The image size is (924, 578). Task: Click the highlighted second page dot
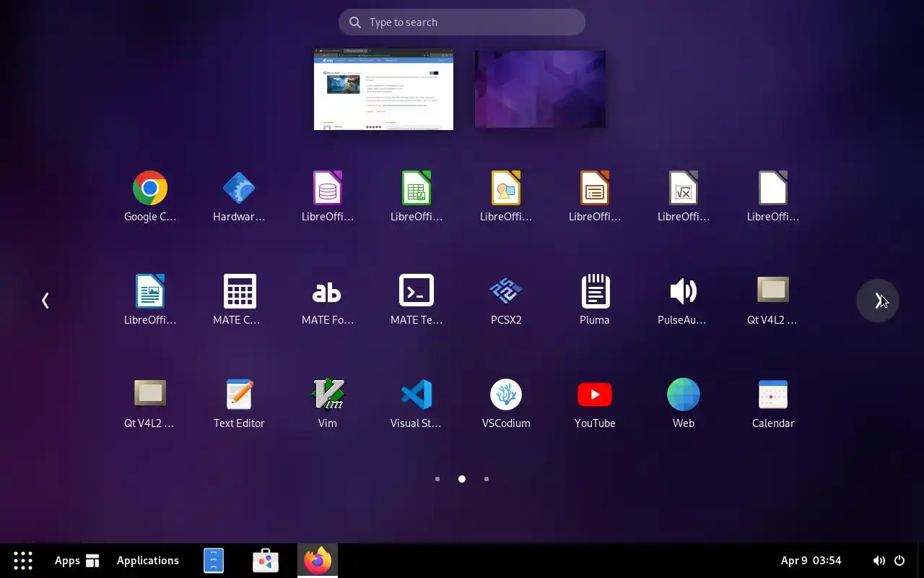click(462, 479)
